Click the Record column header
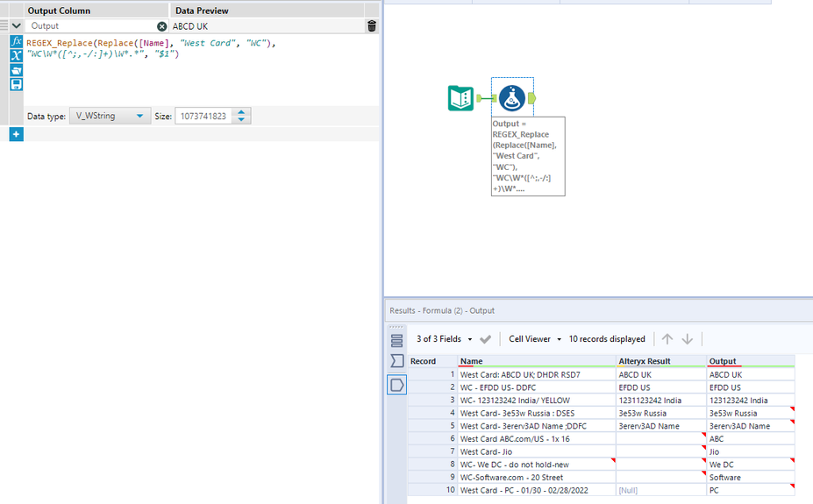This screenshot has width=813, height=504. 432,361
